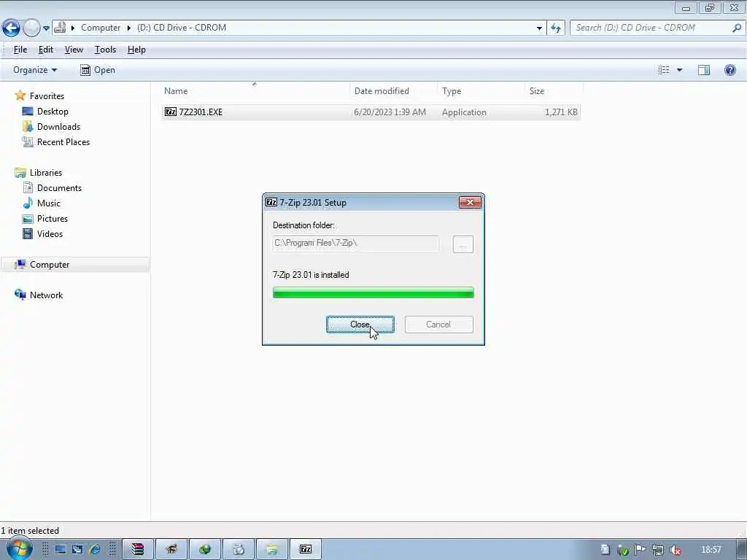
Task: Close setup dialog with the red X
Action: click(470, 203)
